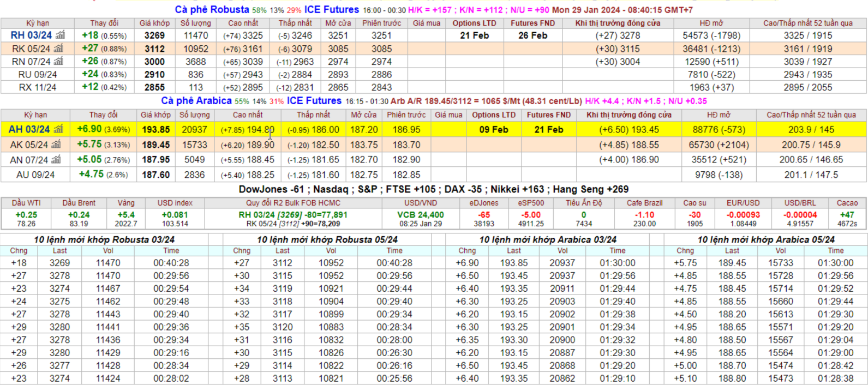Open chart icon beside AN 07/24
The height and width of the screenshot is (385, 868).
pyautogui.click(x=56, y=160)
